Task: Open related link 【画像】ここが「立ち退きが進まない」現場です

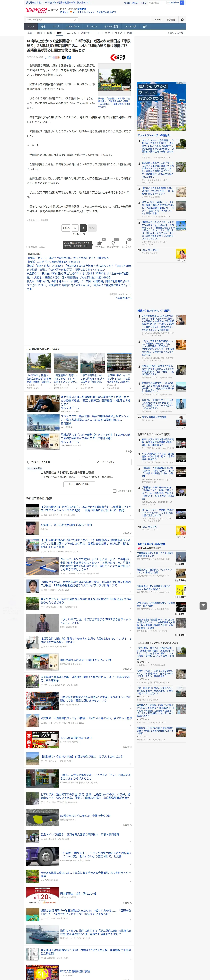Action: pos(54,262)
